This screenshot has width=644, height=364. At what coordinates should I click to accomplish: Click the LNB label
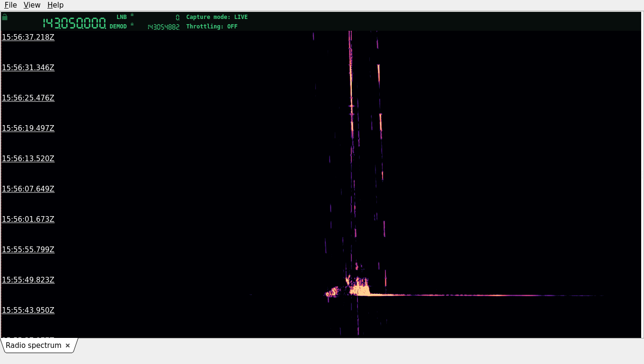tap(122, 17)
